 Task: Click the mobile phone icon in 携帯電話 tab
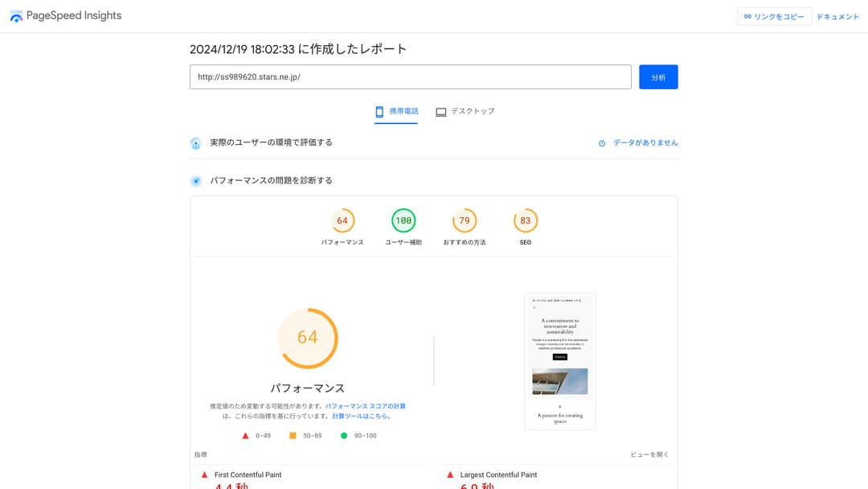379,112
